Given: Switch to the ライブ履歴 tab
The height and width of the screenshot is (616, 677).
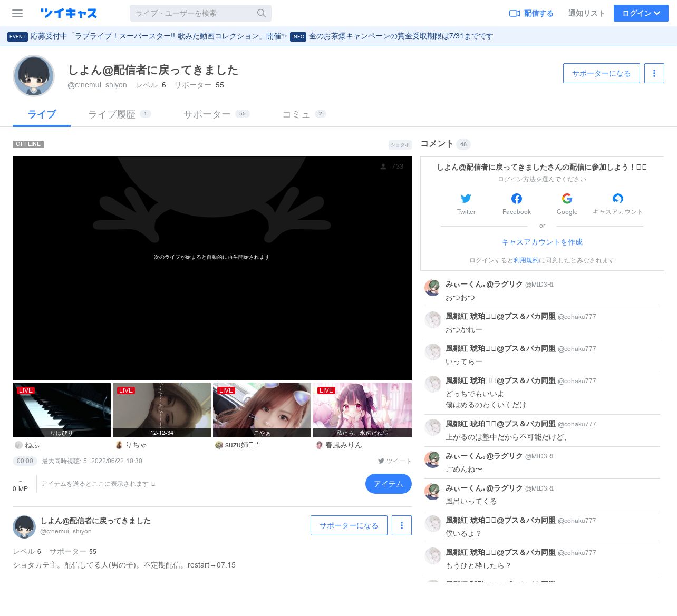Looking at the screenshot, I should click(x=119, y=114).
